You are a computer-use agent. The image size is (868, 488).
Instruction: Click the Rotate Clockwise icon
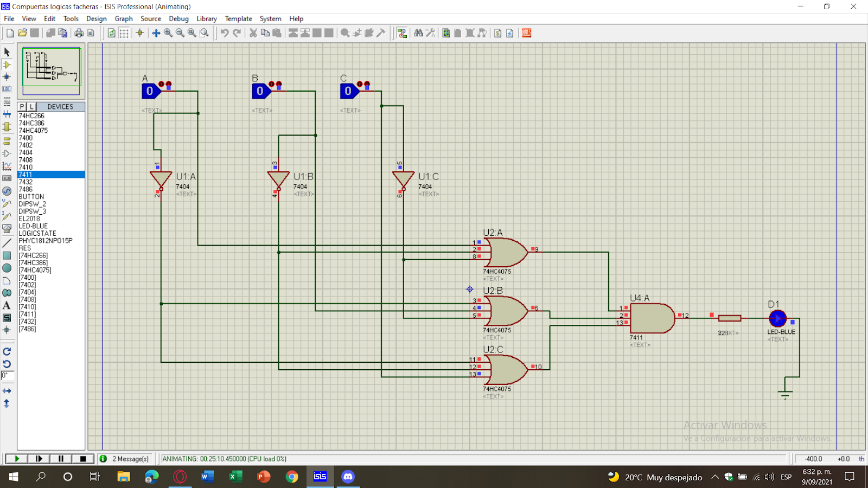tap(7, 352)
